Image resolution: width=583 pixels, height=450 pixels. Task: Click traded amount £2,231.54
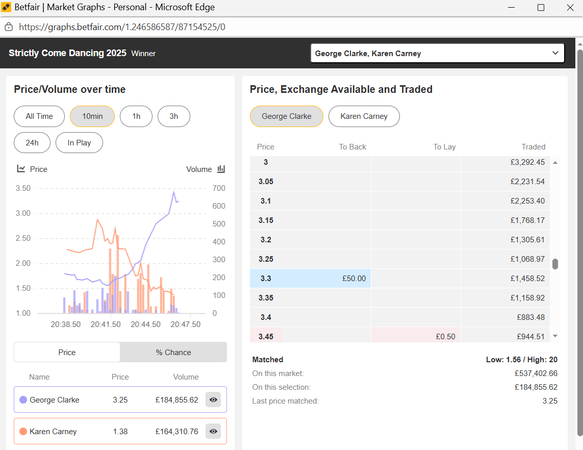coord(528,181)
